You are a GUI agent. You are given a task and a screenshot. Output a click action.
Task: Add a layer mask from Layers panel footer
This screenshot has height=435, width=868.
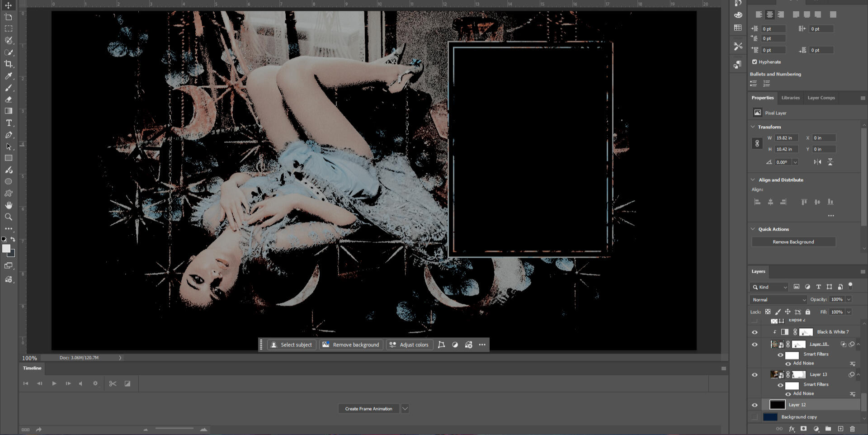803,429
